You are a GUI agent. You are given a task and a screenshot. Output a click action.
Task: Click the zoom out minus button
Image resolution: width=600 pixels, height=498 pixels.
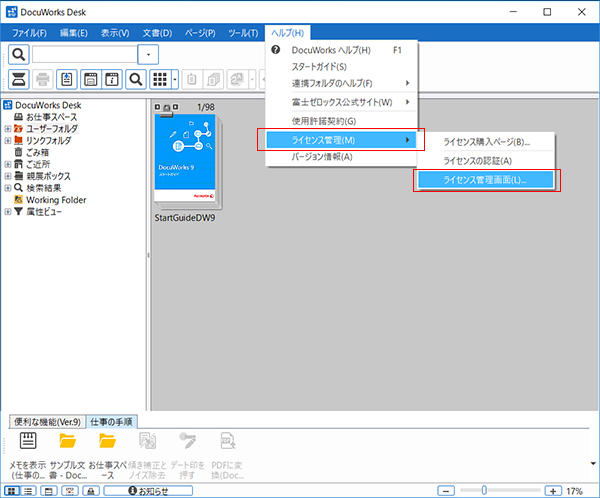point(446,491)
